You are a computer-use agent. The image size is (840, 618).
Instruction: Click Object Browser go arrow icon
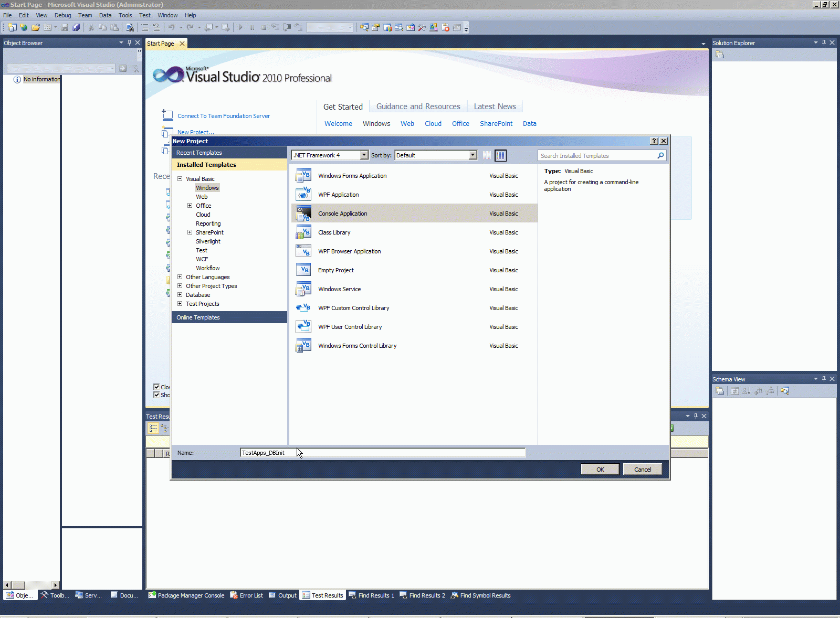pos(123,68)
